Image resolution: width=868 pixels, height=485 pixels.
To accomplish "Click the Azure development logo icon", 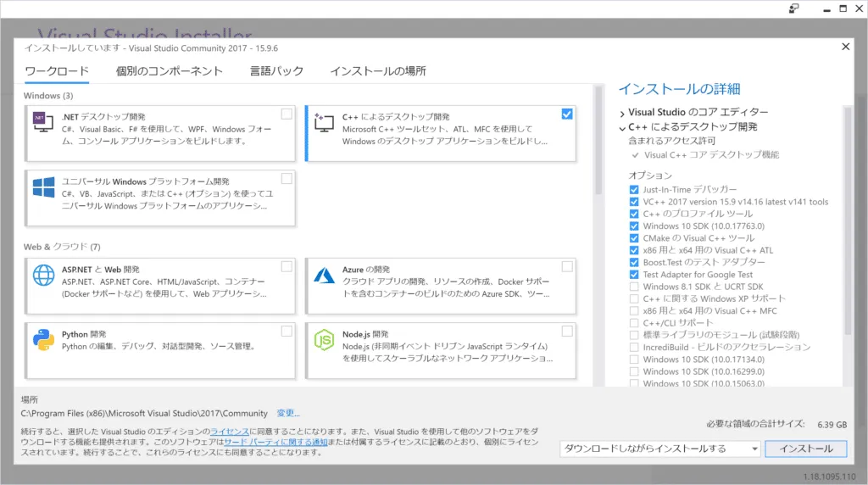I will [324, 276].
